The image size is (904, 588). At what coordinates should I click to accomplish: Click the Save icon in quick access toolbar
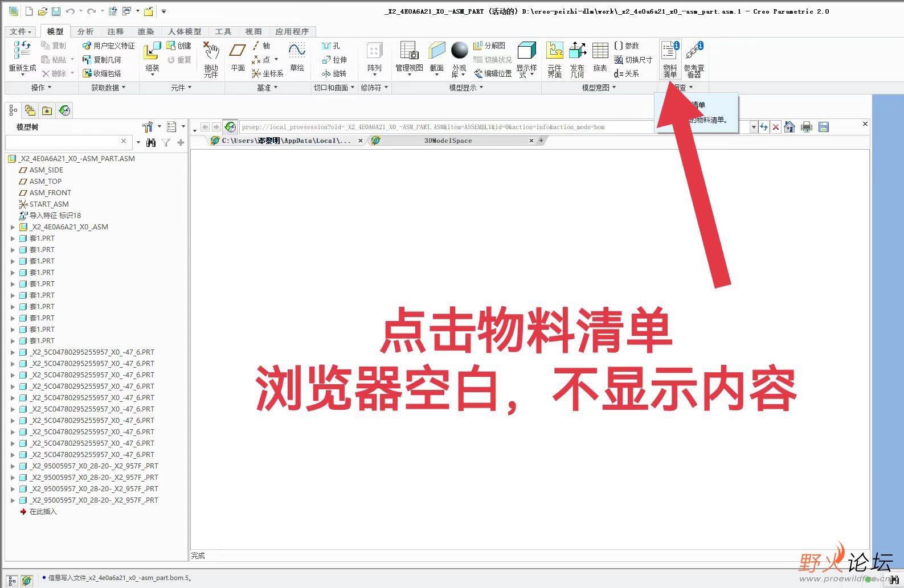click(56, 11)
